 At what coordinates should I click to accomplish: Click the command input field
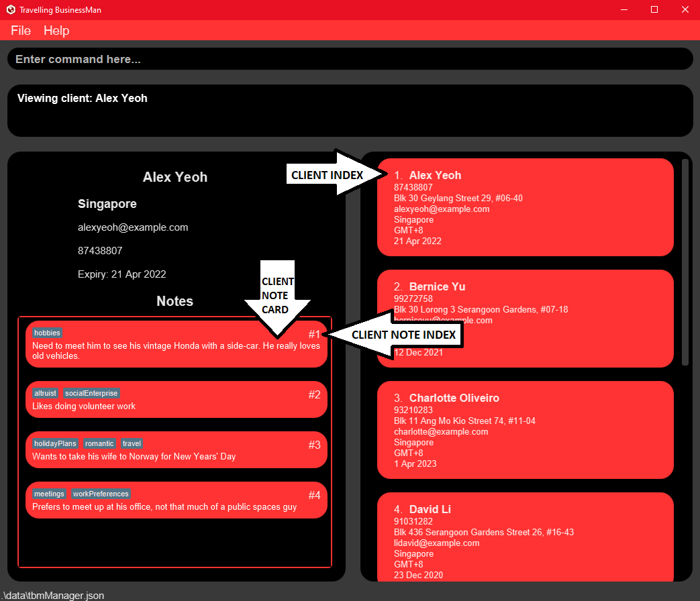(350, 59)
